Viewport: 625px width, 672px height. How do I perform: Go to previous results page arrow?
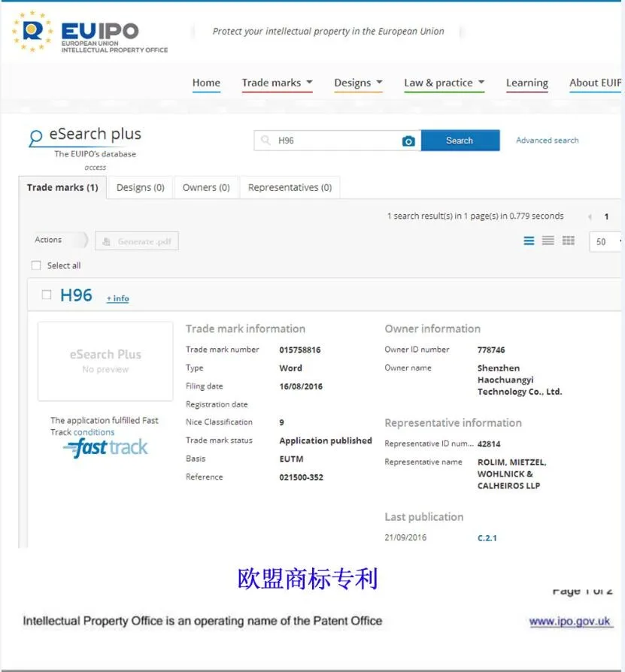tap(590, 216)
